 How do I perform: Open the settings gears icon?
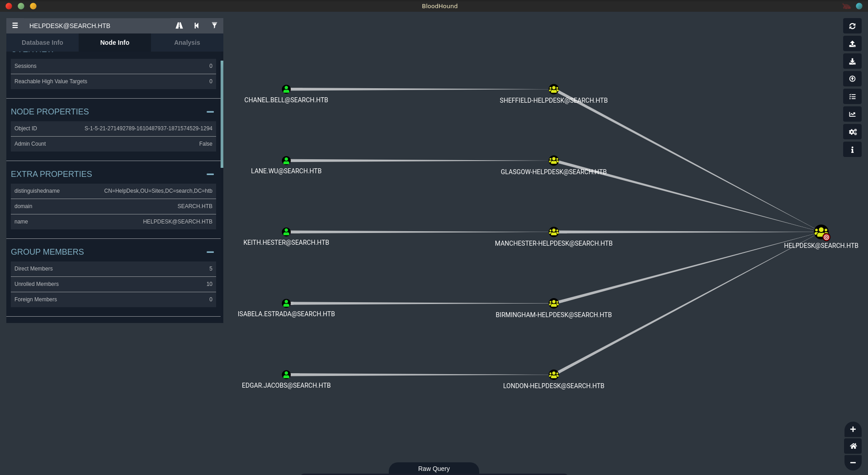852,132
